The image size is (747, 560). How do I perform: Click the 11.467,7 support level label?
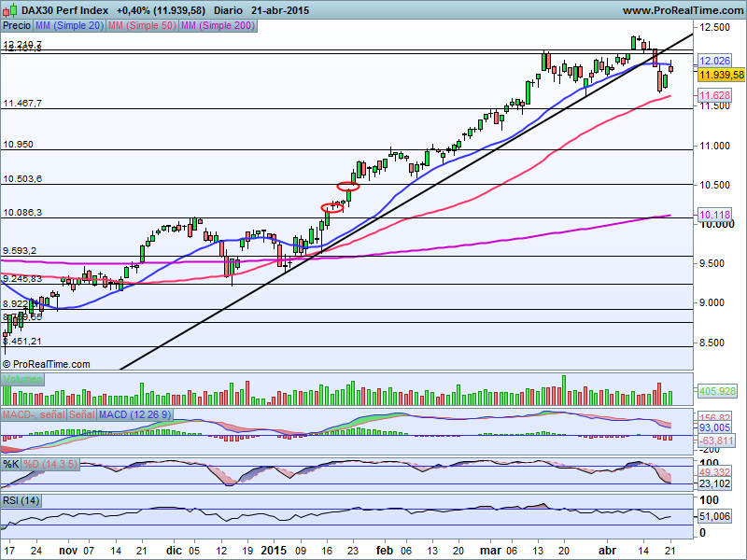(22, 104)
